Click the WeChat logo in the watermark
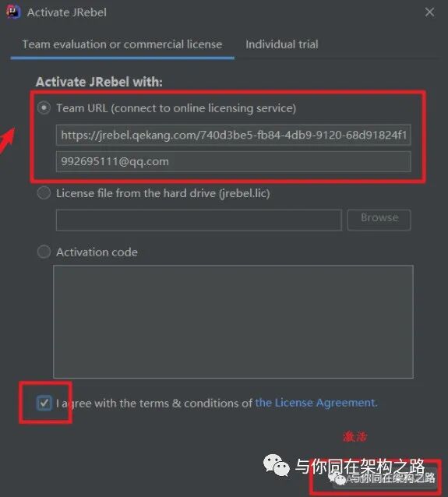Screen dimensions: 448x497 277,465
